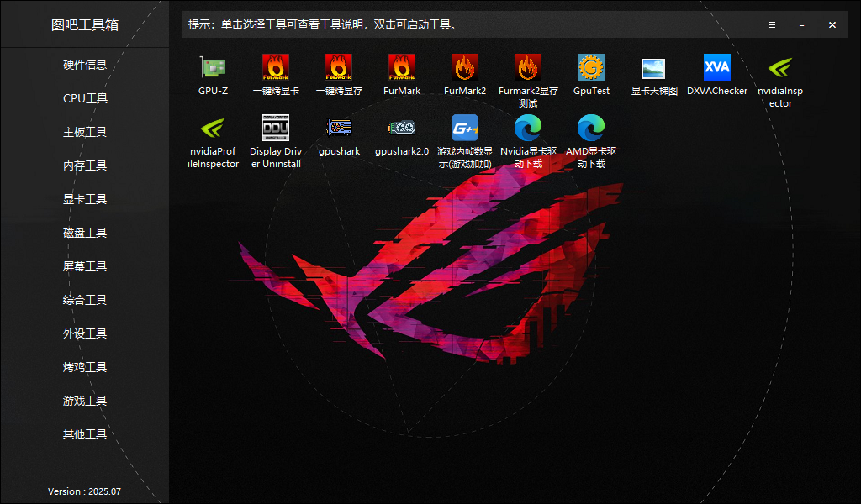
Task: Select the Nvidia显卡驱动下载 icon
Action: [x=528, y=128]
